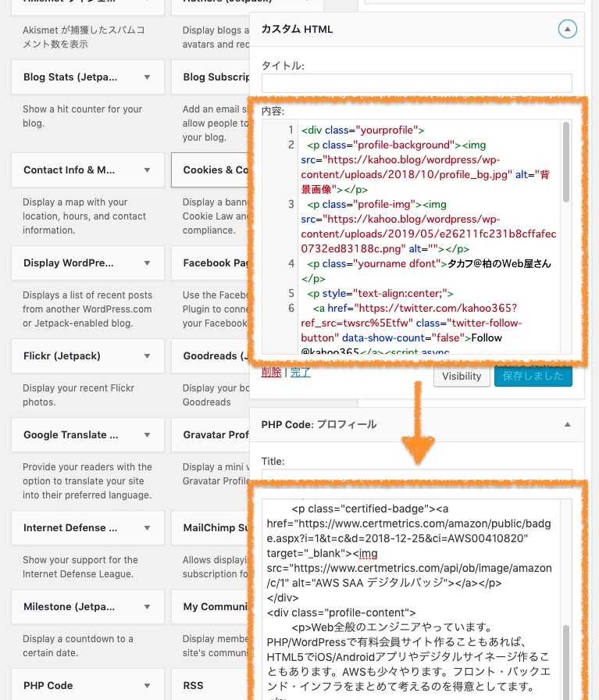Click the Visibility button
Viewport: 599px width, 700px height.
click(x=462, y=376)
